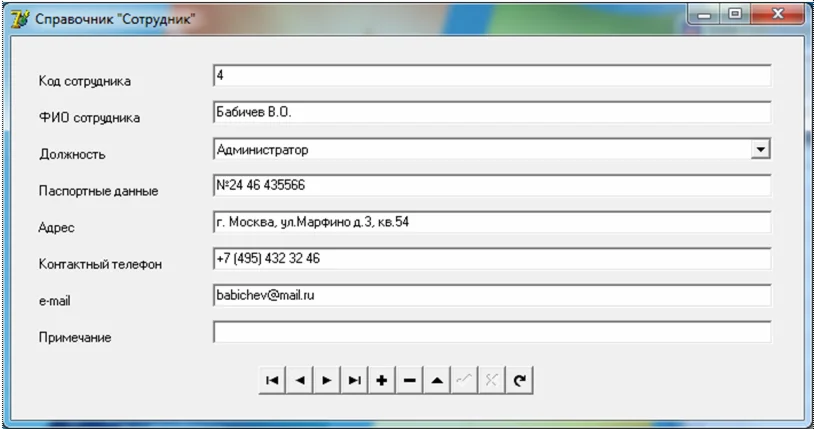Click the Паспортные данные label

98,191
